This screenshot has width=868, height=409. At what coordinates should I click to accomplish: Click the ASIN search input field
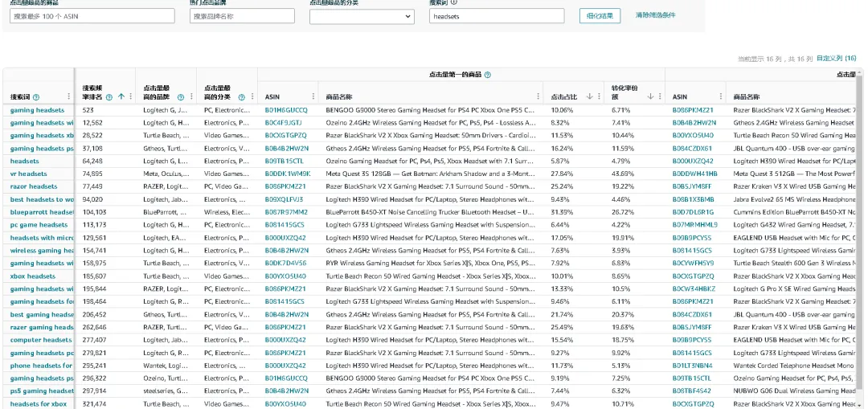[92, 16]
